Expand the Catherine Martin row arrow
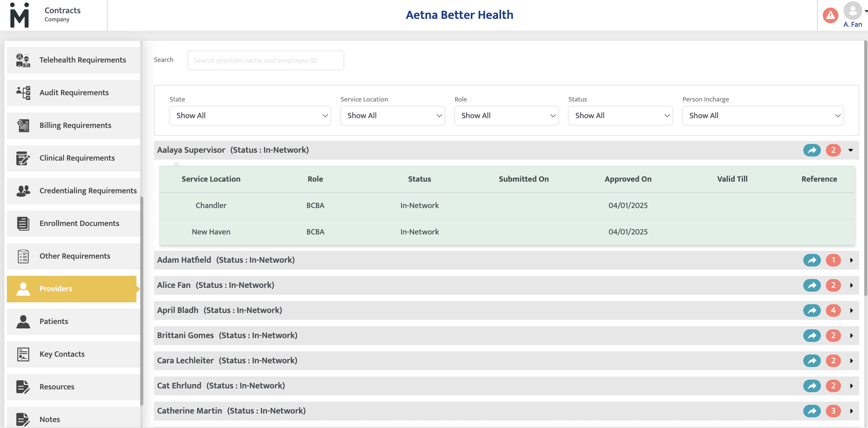The image size is (868, 428). (851, 411)
